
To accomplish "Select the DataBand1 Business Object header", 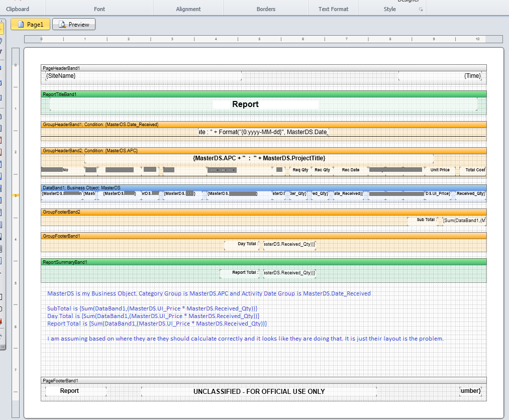I will (264, 187).
